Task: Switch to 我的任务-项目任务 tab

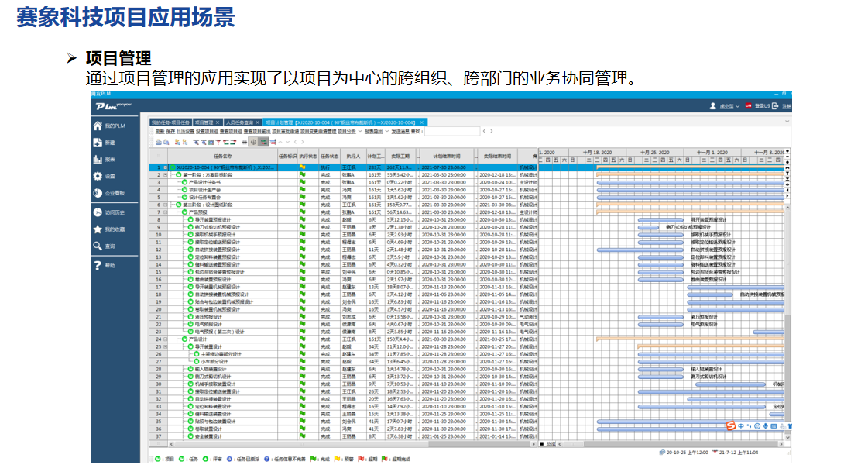Action: [x=170, y=122]
